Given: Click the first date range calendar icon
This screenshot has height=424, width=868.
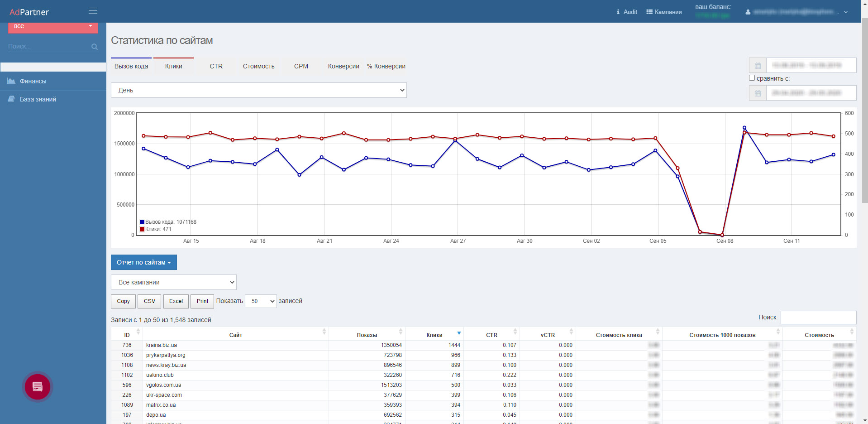Looking at the screenshot, I should point(758,66).
